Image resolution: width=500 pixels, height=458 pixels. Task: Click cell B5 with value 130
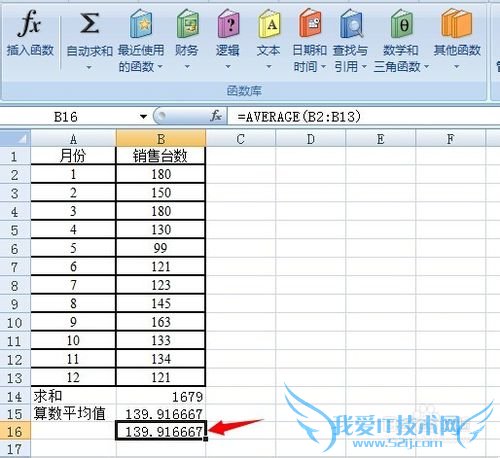(161, 230)
